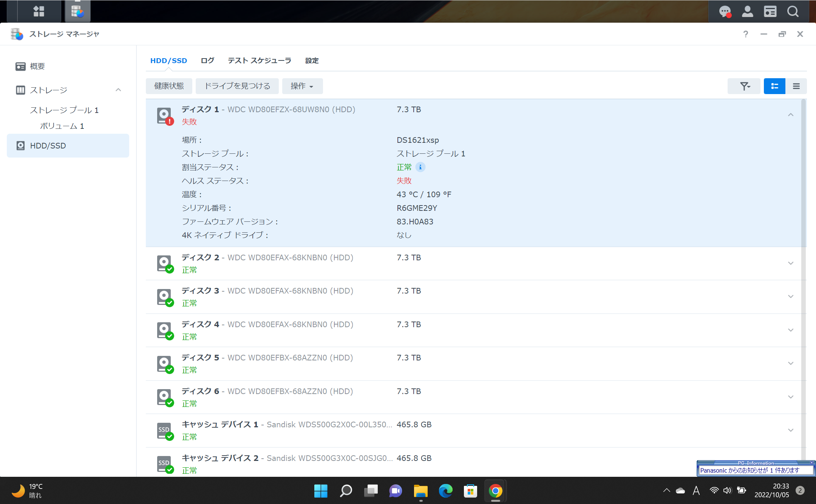Click the キャッシュ デバイス 1 SSD icon
The width and height of the screenshot is (816, 504).
tap(165, 431)
